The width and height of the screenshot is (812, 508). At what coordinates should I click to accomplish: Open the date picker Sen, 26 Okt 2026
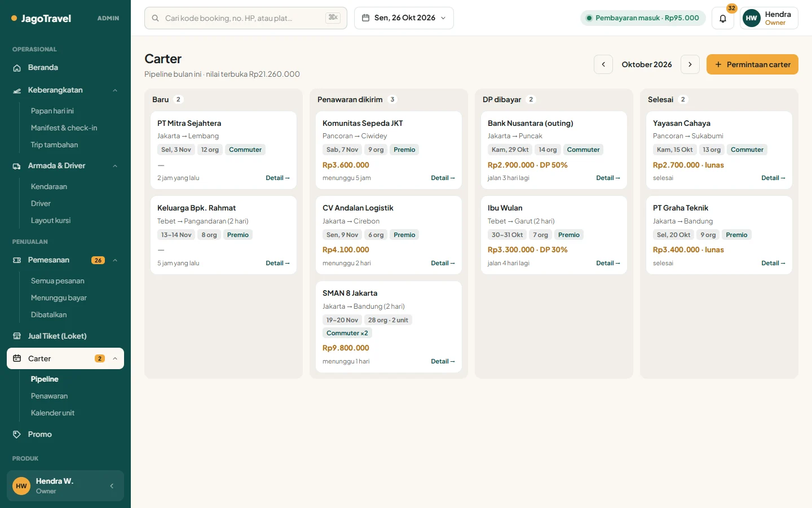coord(404,18)
